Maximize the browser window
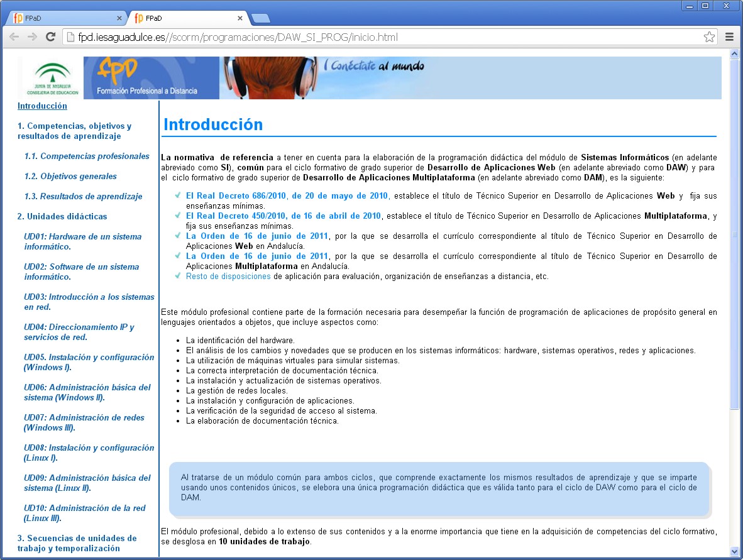Image resolution: width=743 pixels, height=560 pixels. pos(705,6)
